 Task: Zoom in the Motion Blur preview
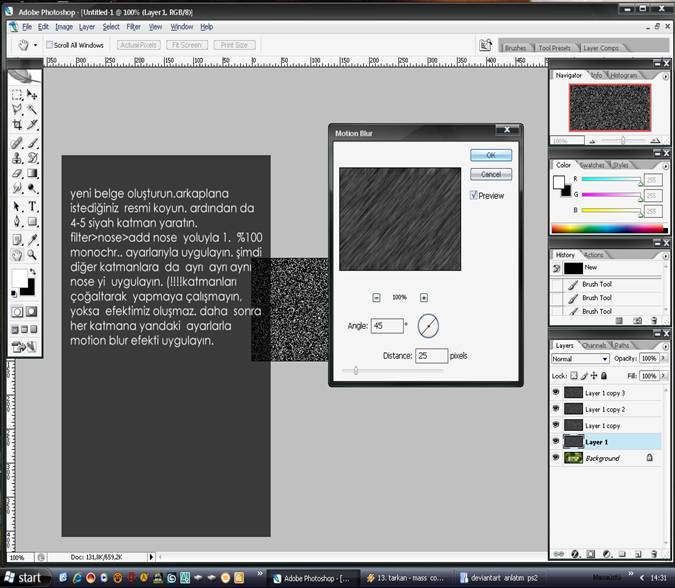click(424, 297)
